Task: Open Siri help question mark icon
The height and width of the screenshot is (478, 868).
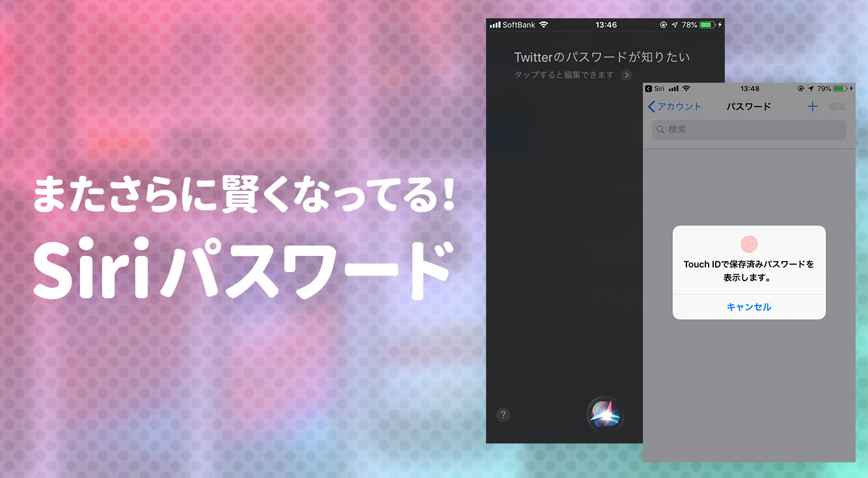Action: pos(503,415)
